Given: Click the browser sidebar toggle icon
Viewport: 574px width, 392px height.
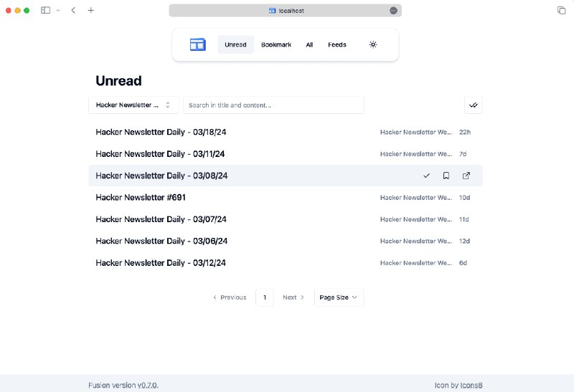Looking at the screenshot, I should (45, 11).
